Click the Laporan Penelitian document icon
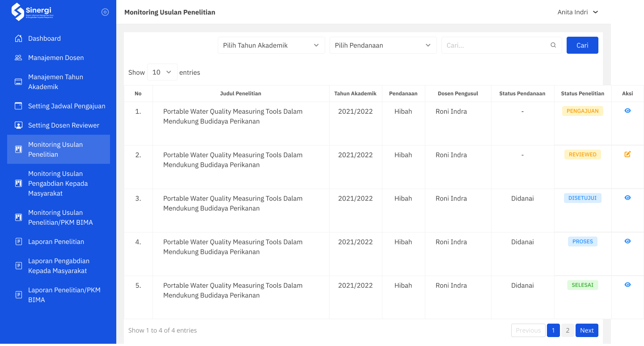Image resolution: width=644 pixels, height=346 pixels. pyautogui.click(x=18, y=242)
